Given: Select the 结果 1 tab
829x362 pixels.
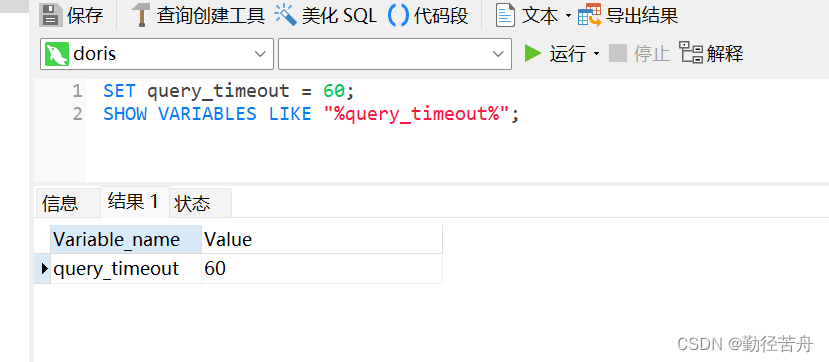Looking at the screenshot, I should [134, 202].
